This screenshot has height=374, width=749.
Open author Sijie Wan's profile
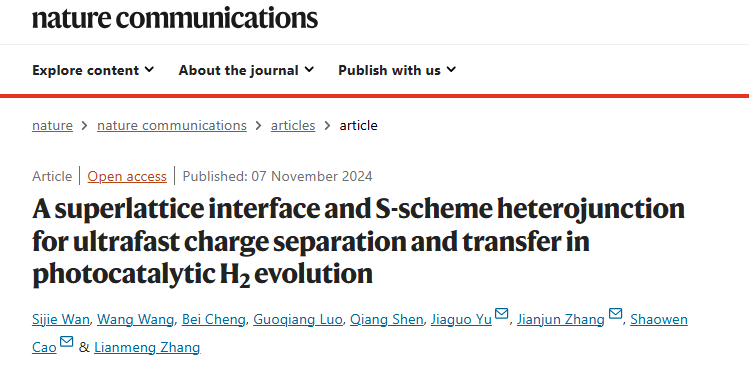(x=61, y=320)
